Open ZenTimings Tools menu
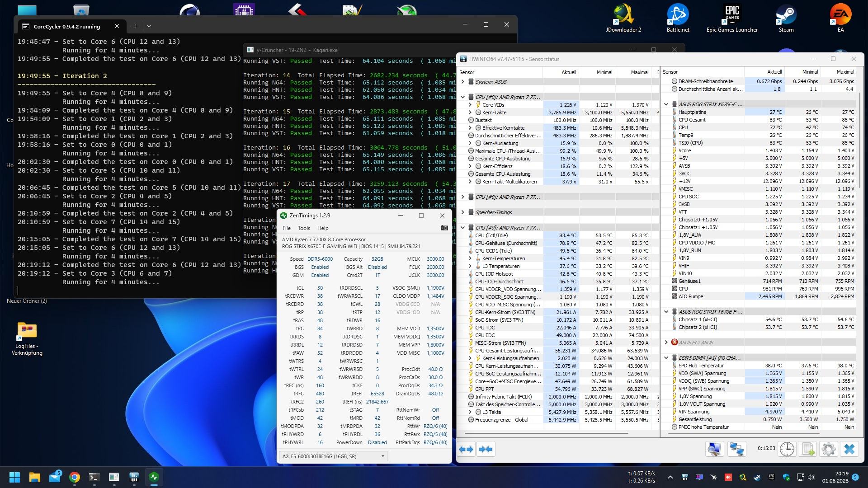The image size is (868, 488). [304, 228]
